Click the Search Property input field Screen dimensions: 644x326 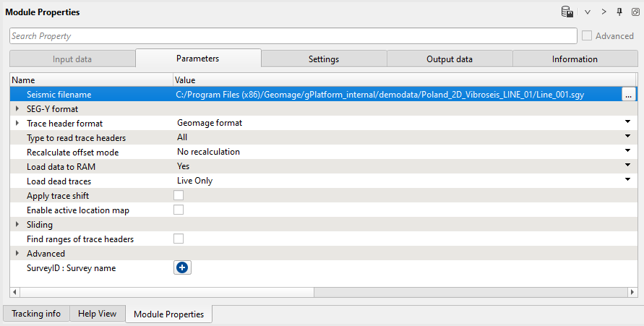293,35
